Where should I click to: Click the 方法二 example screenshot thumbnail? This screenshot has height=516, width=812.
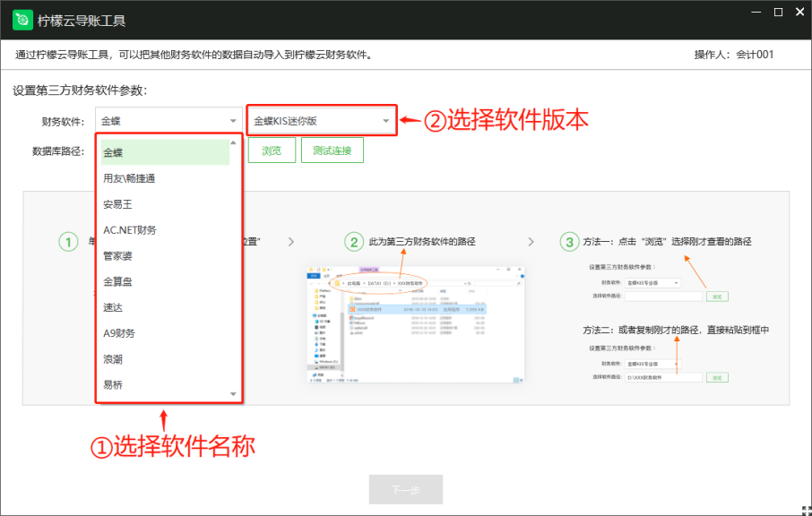click(659, 364)
